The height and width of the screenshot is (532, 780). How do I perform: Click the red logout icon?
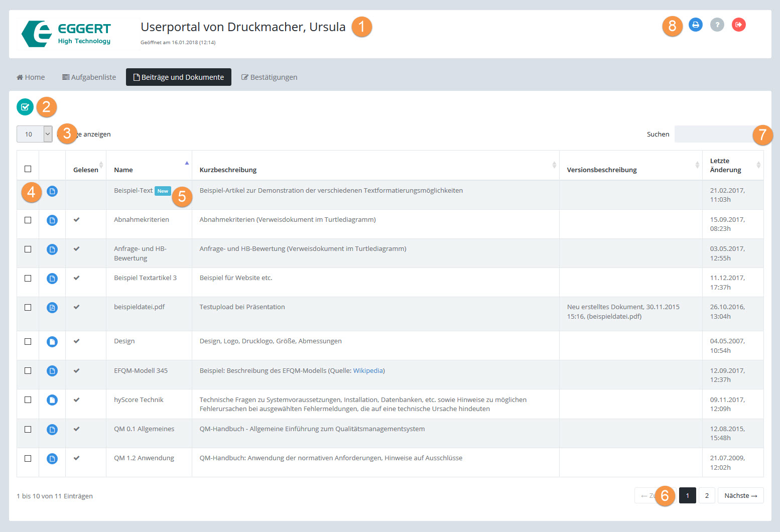738,25
